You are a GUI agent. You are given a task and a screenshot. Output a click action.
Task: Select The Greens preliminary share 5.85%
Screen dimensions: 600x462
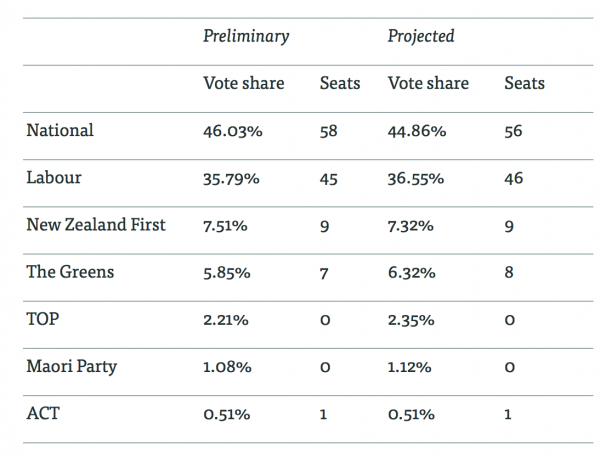pos(229,272)
